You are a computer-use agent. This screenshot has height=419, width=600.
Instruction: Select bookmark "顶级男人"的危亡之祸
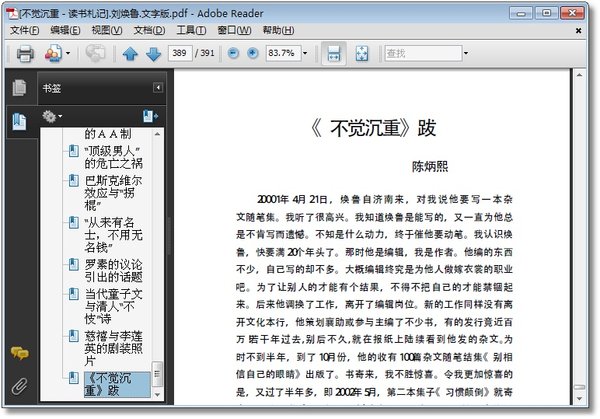[113, 157]
